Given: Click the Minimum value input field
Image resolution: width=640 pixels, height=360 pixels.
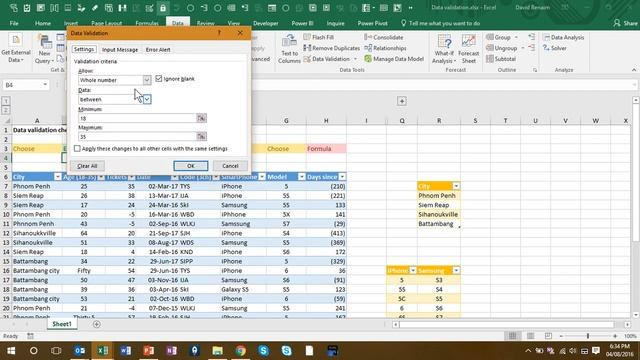Looking at the screenshot, I should click(137, 118).
